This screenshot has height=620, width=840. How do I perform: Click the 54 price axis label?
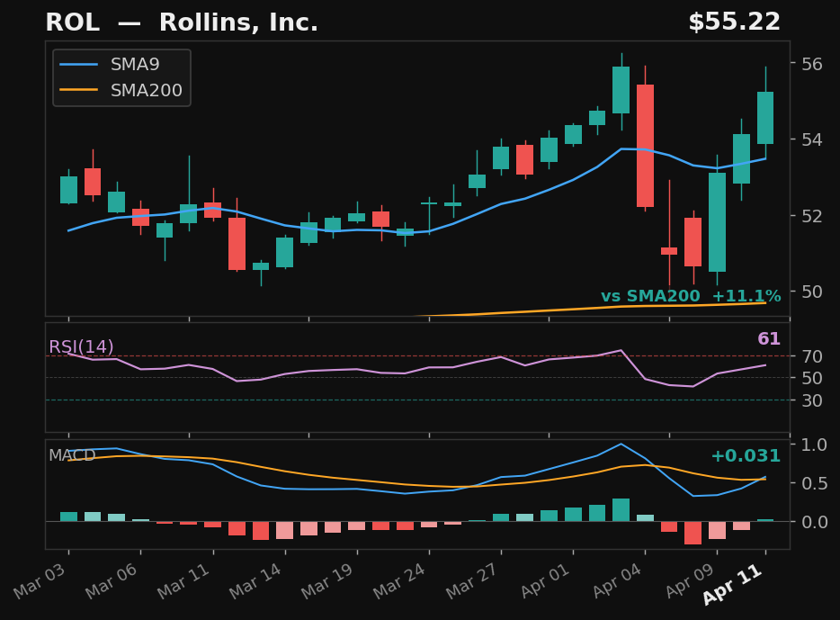811,139
